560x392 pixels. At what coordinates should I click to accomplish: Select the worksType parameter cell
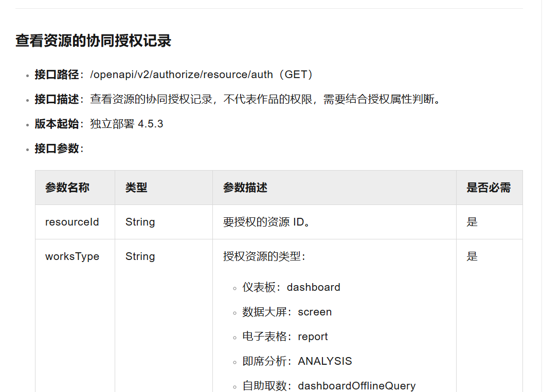coord(72,256)
